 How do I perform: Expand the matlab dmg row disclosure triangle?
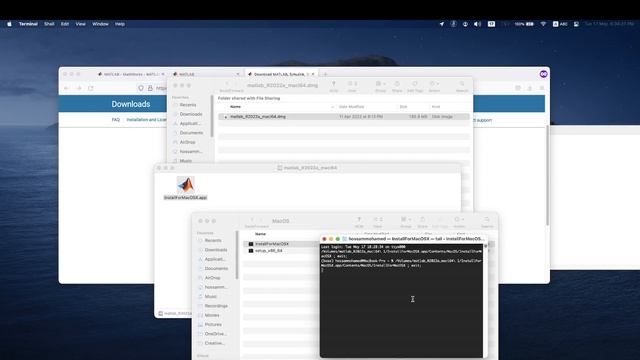[x=225, y=117]
